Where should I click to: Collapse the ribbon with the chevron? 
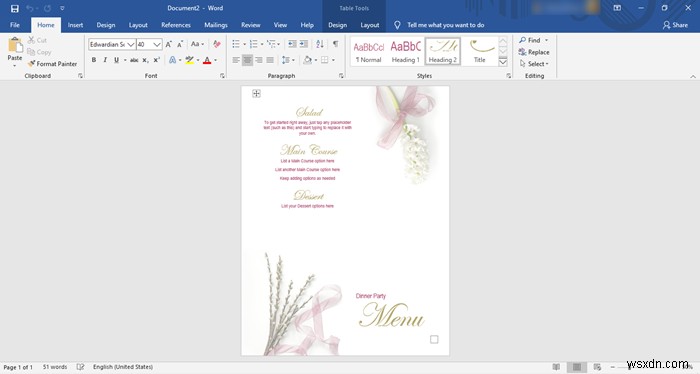coord(693,77)
